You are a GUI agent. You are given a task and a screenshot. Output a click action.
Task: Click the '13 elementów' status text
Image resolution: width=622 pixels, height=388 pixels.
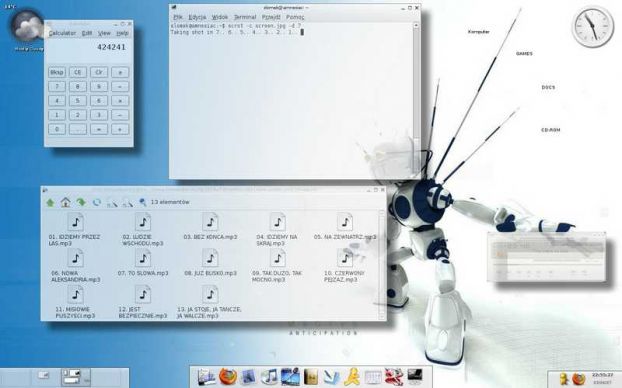(x=170, y=202)
